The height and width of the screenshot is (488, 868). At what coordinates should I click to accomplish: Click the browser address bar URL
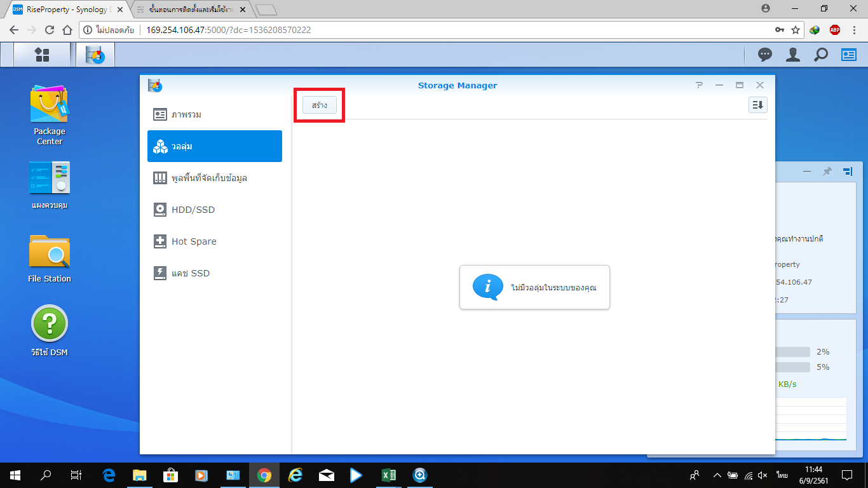(229, 30)
